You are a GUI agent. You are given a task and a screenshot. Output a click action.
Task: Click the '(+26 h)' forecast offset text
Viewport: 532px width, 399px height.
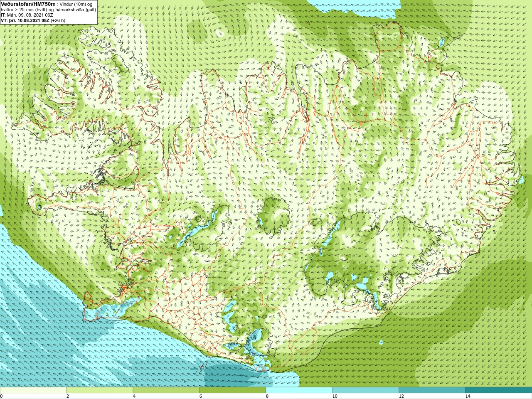[58, 20]
